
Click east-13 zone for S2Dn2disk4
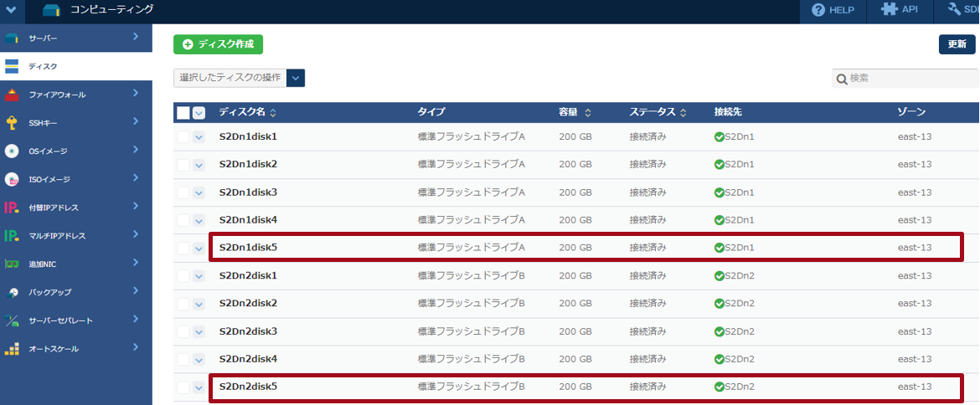(915, 360)
